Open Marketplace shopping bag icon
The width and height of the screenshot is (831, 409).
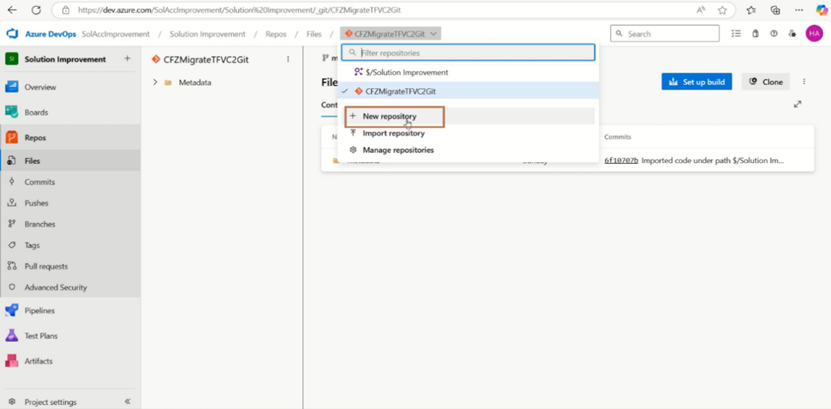pyautogui.click(x=755, y=33)
